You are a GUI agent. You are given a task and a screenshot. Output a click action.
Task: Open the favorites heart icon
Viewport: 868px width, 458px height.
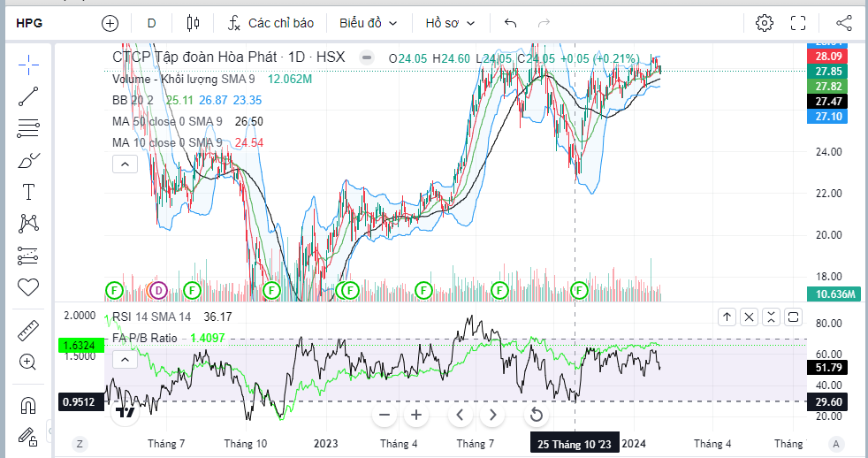click(28, 286)
